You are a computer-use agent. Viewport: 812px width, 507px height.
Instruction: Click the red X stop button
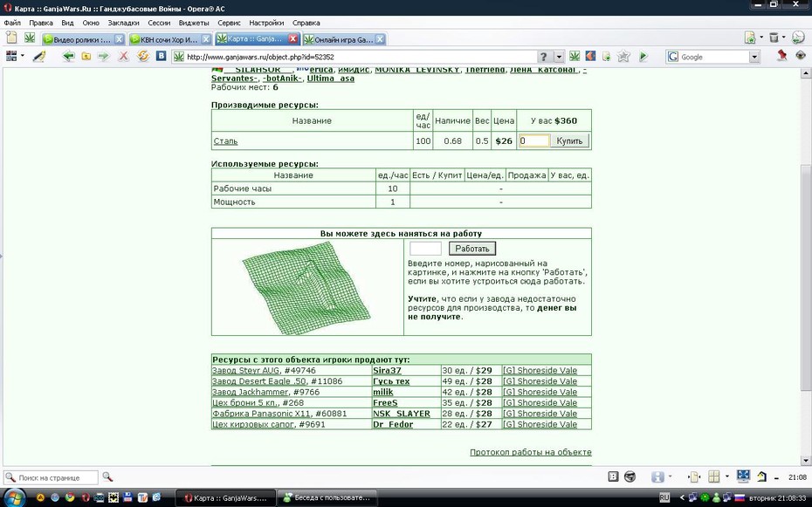[123, 57]
